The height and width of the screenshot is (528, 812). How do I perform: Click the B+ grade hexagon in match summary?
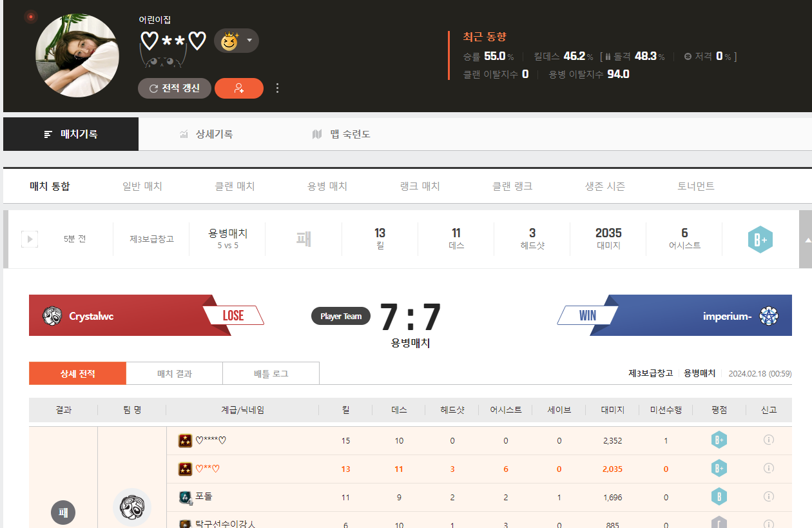pos(760,240)
